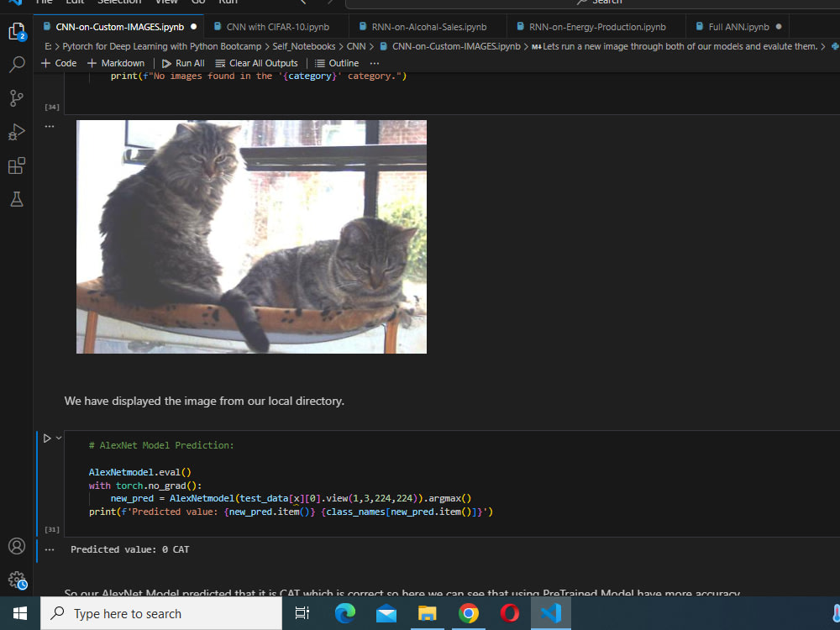This screenshot has width=840, height=630.
Task: Open notebook toolbar more actions ellipsis
Action: point(375,63)
